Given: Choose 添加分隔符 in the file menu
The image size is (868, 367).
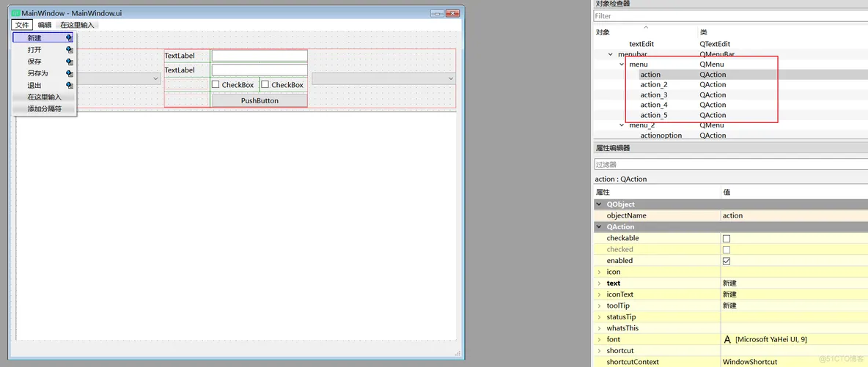Looking at the screenshot, I should click(x=44, y=109).
